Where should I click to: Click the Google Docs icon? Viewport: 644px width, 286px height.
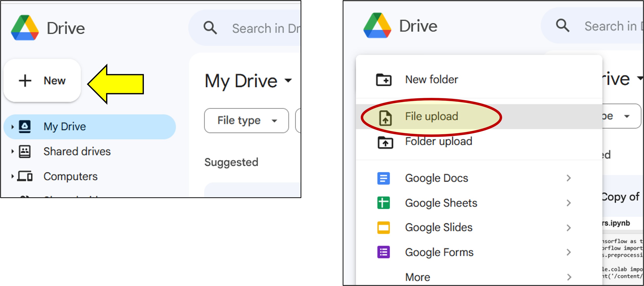tap(383, 178)
